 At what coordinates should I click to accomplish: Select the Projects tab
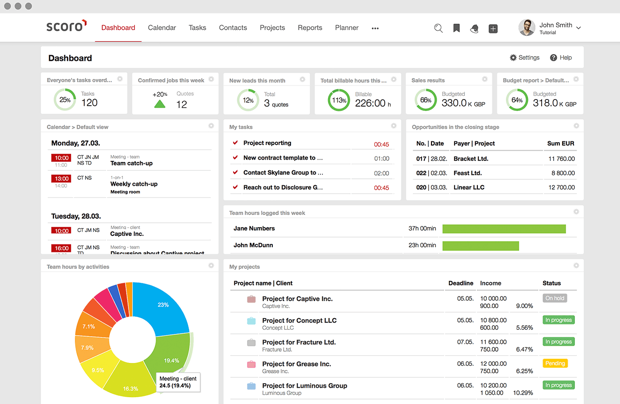pos(272,28)
